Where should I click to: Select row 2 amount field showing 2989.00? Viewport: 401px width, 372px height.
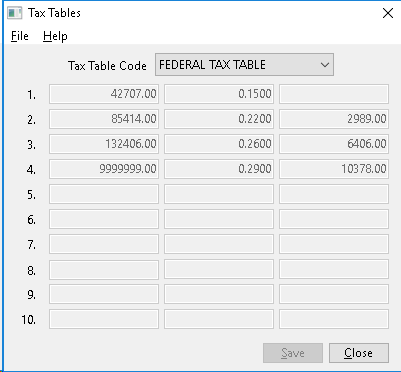tap(334, 119)
